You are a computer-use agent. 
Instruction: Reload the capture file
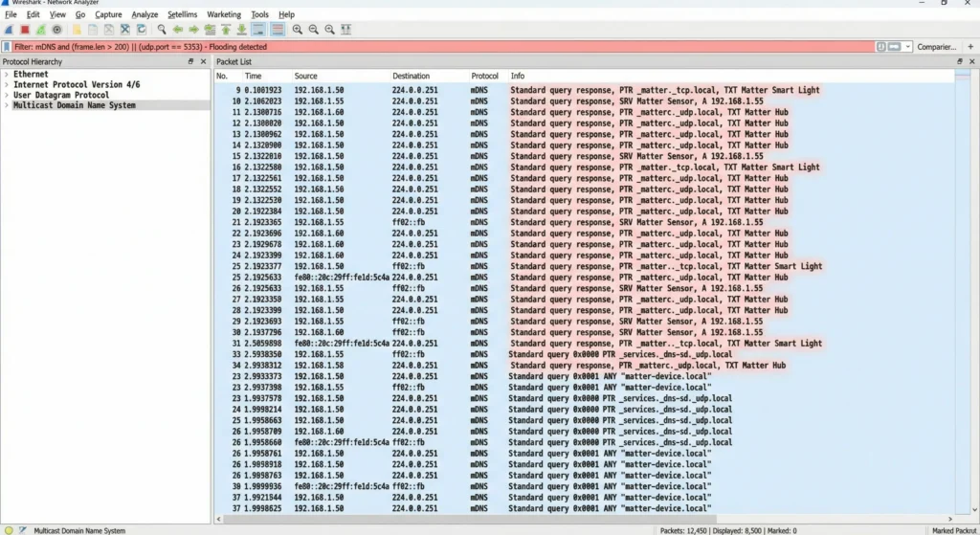(x=142, y=30)
